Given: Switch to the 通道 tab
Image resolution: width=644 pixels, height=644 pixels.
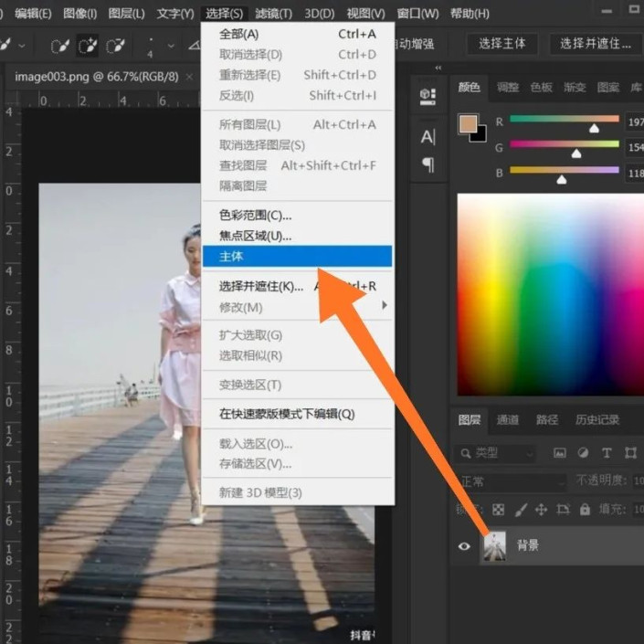Looking at the screenshot, I should [508, 420].
